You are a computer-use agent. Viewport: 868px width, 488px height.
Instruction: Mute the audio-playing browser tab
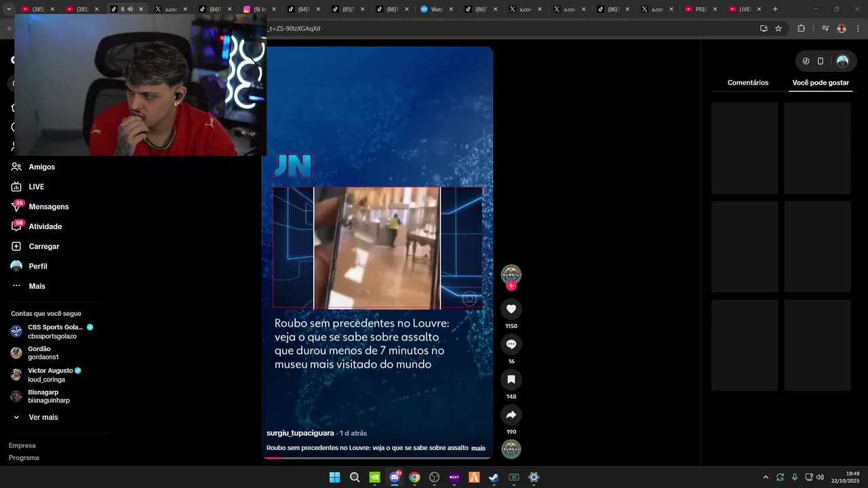(130, 9)
